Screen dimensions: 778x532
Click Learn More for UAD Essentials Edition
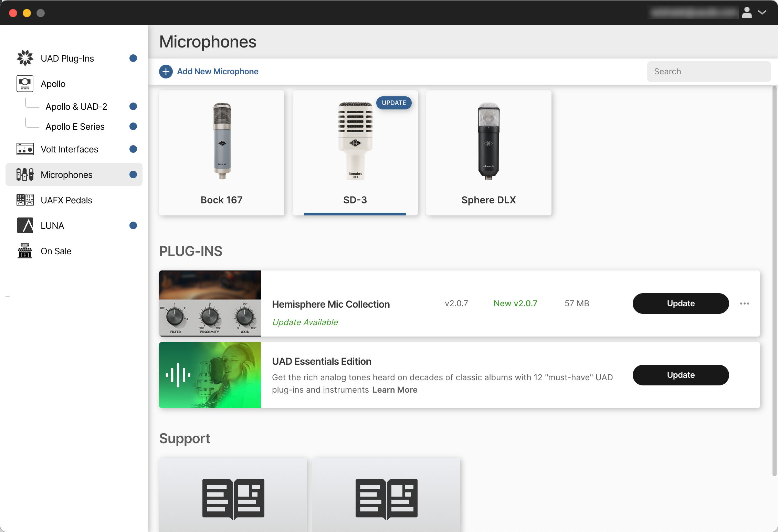(395, 390)
